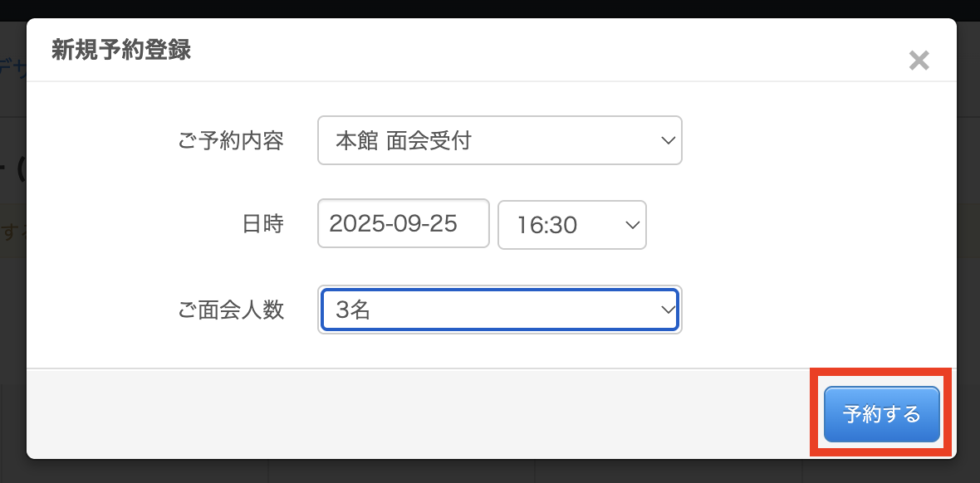Viewport: 980px width, 483px height.
Task: Click the 日時 field label
Action: 262,224
